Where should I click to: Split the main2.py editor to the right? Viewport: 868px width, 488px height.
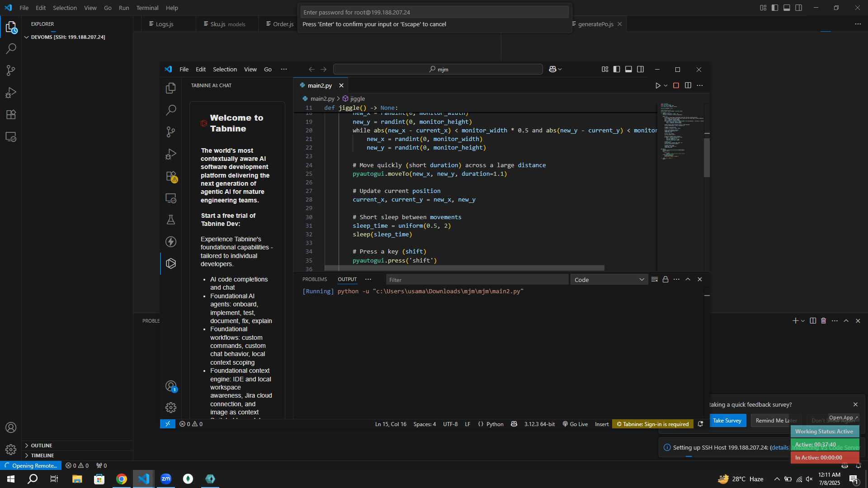point(688,85)
